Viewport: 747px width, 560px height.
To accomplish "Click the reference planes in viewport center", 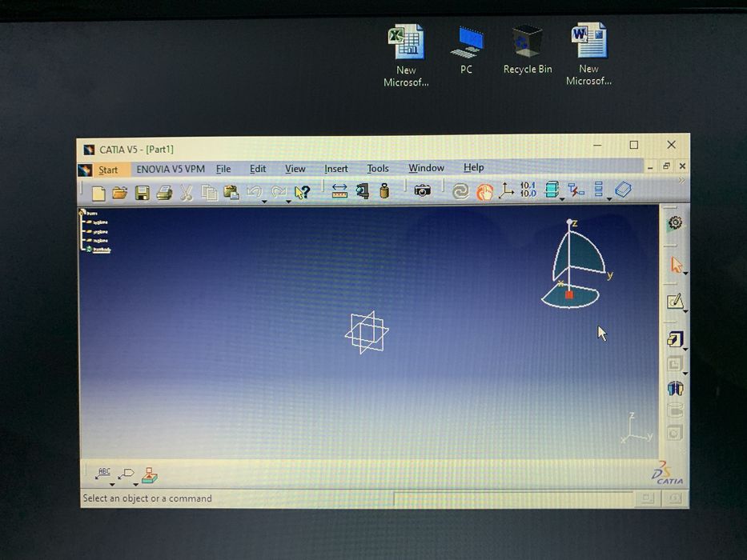I will pyautogui.click(x=367, y=332).
